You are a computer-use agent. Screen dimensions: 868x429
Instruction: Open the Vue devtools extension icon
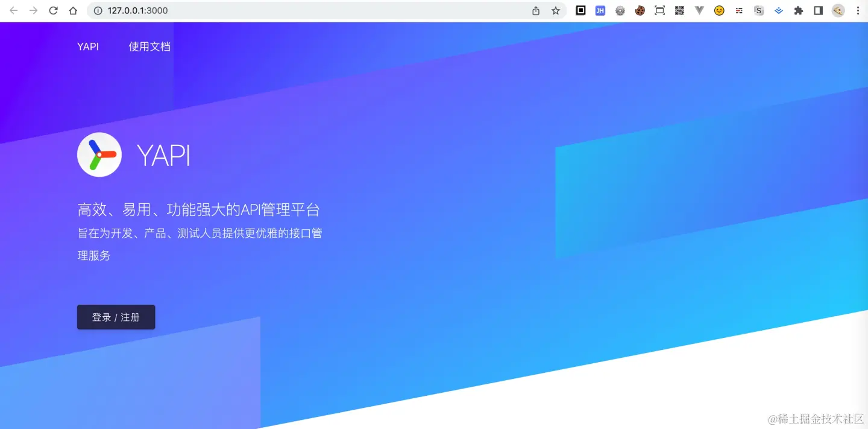tap(699, 10)
